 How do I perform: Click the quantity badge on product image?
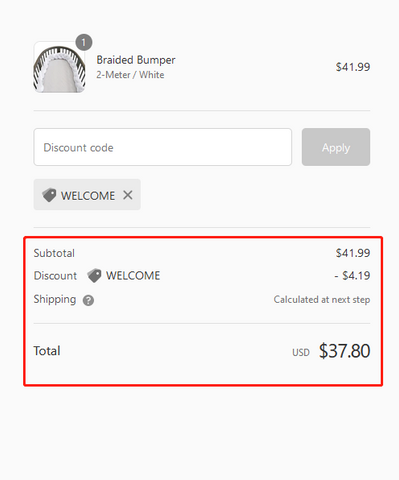pos(84,42)
